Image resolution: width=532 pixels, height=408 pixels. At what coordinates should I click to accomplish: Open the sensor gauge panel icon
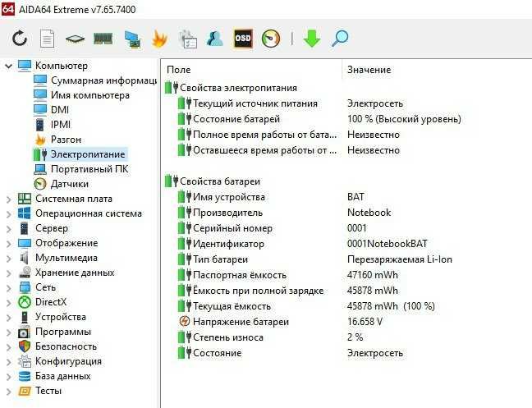[271, 39]
